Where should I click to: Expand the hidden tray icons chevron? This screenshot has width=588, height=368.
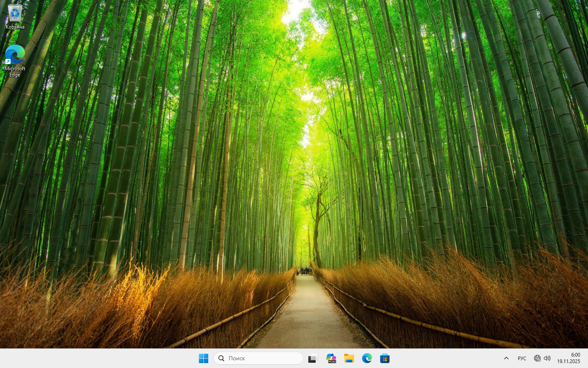point(506,358)
